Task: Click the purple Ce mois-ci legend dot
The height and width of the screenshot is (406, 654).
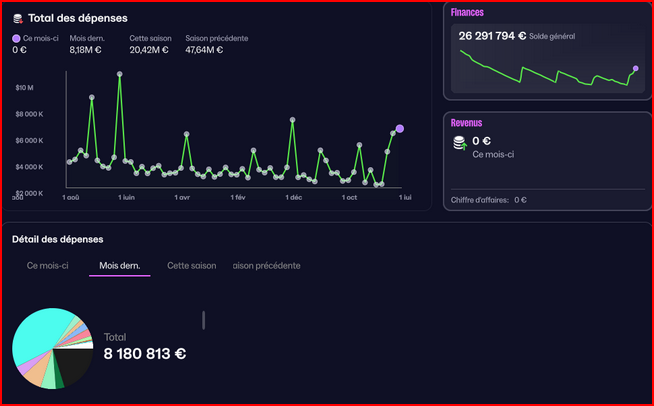Action: pyautogui.click(x=16, y=38)
